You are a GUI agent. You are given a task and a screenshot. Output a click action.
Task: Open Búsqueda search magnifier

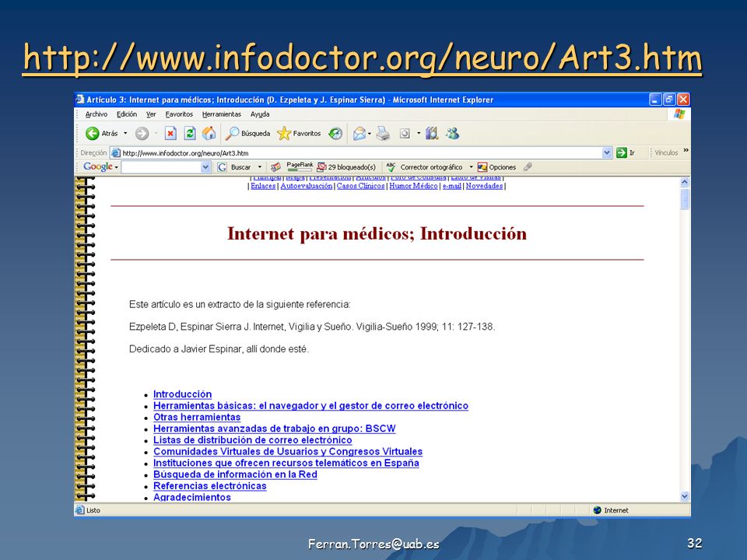click(x=247, y=134)
